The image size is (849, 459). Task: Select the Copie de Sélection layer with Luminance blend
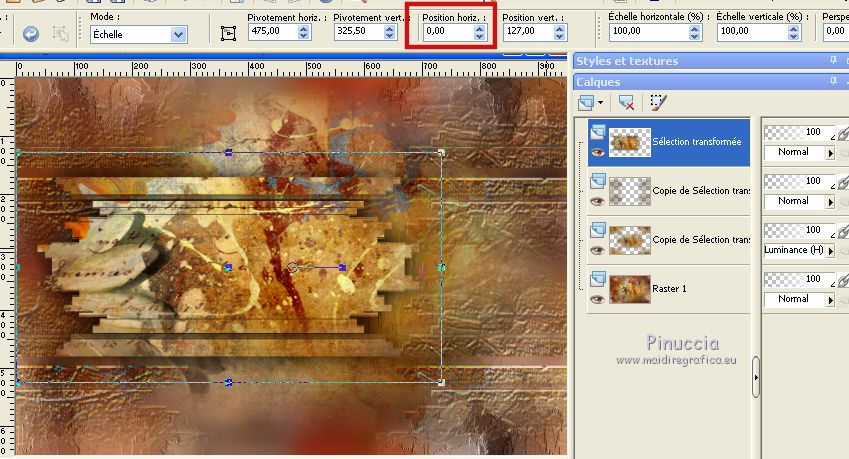[x=701, y=240]
